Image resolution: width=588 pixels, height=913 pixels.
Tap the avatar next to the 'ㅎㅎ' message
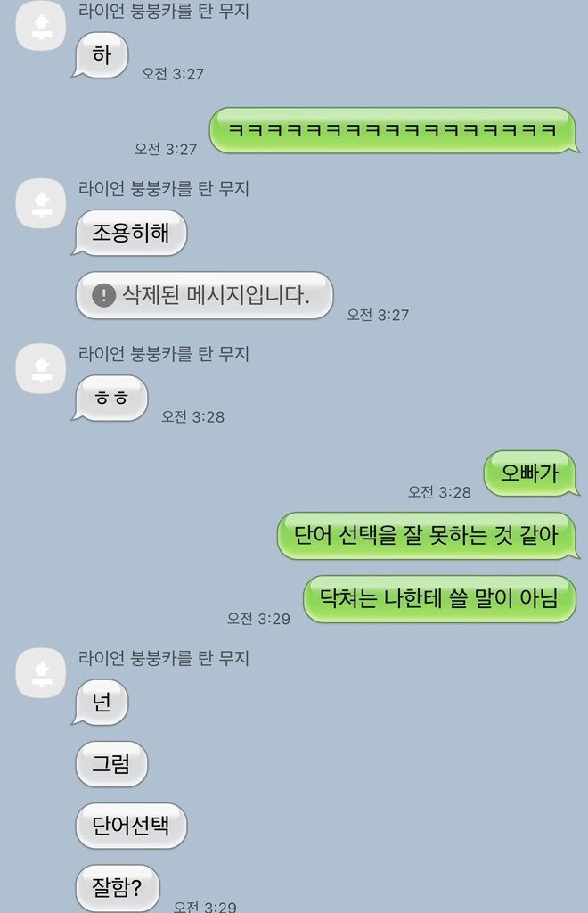click(41, 368)
